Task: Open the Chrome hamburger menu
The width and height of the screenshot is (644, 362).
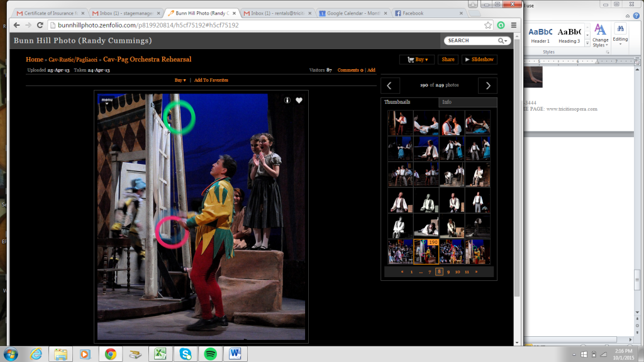Action: coord(513,25)
